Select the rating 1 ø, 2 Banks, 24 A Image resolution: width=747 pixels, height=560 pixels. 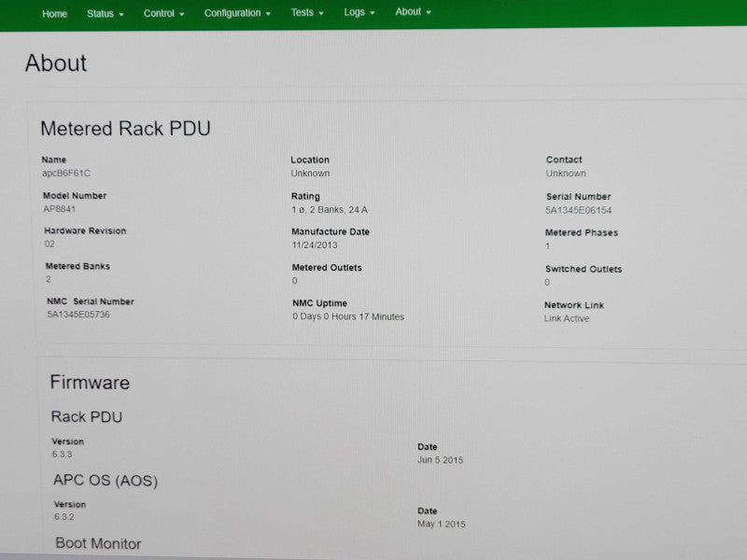pyautogui.click(x=330, y=209)
